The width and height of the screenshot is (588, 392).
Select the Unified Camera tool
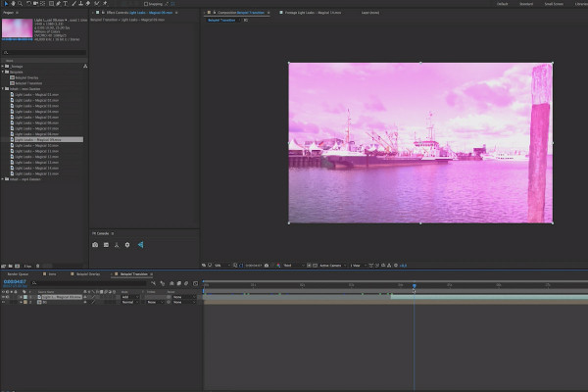tap(35, 3)
